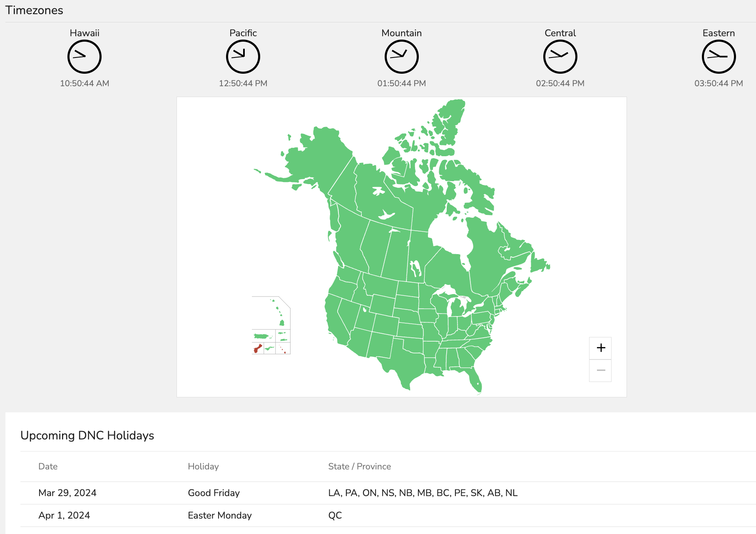Click the State / Province column header
This screenshot has width=756, height=534.
point(360,467)
